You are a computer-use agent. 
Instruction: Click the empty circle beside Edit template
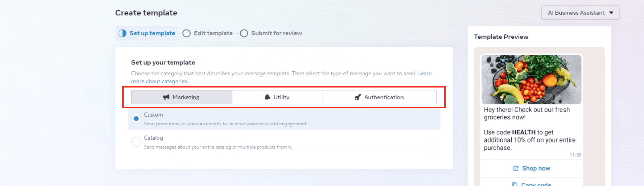186,33
